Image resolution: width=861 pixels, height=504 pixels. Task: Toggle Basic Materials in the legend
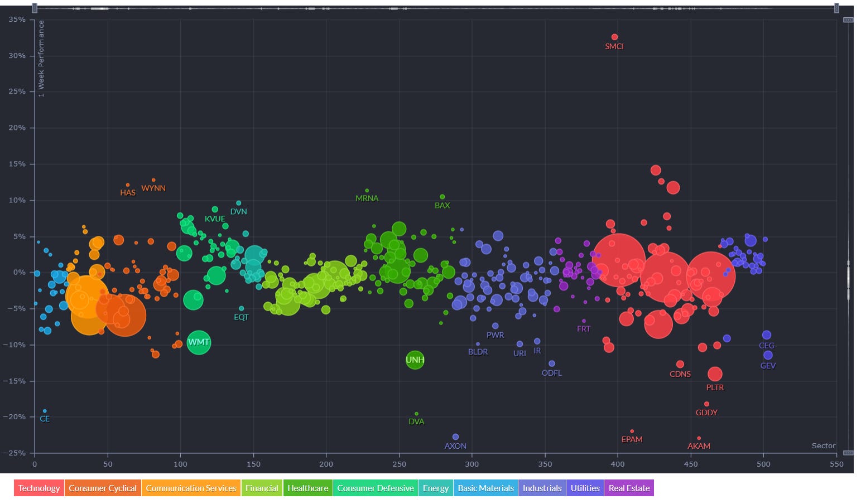coord(485,488)
